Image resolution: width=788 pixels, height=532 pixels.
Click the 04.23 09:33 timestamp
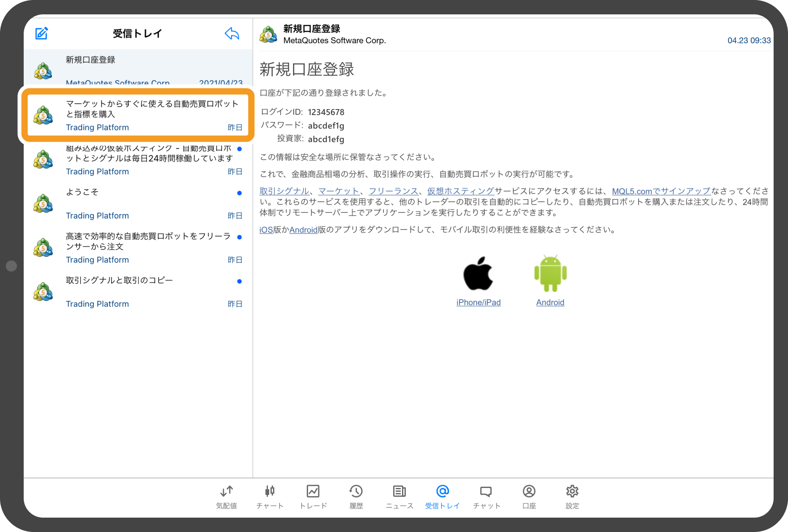(x=749, y=41)
